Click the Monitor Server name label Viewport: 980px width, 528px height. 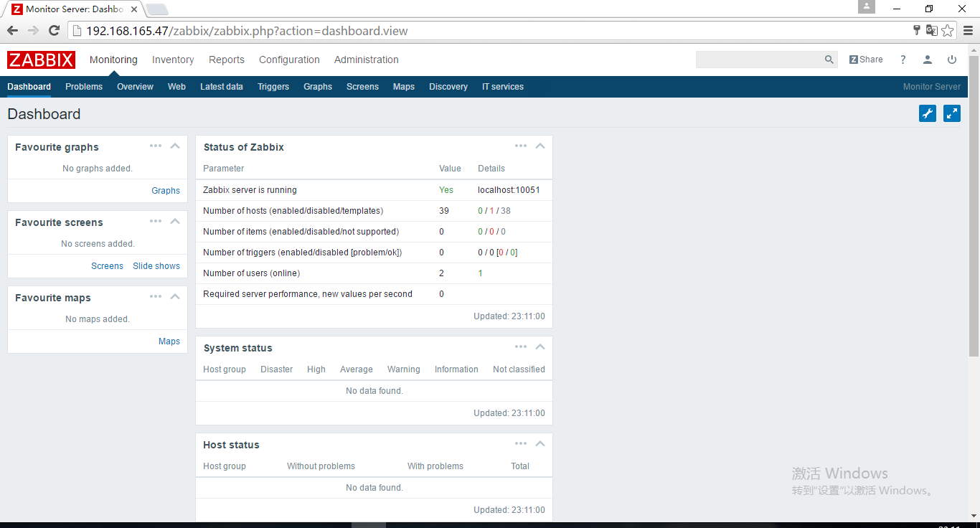point(931,87)
